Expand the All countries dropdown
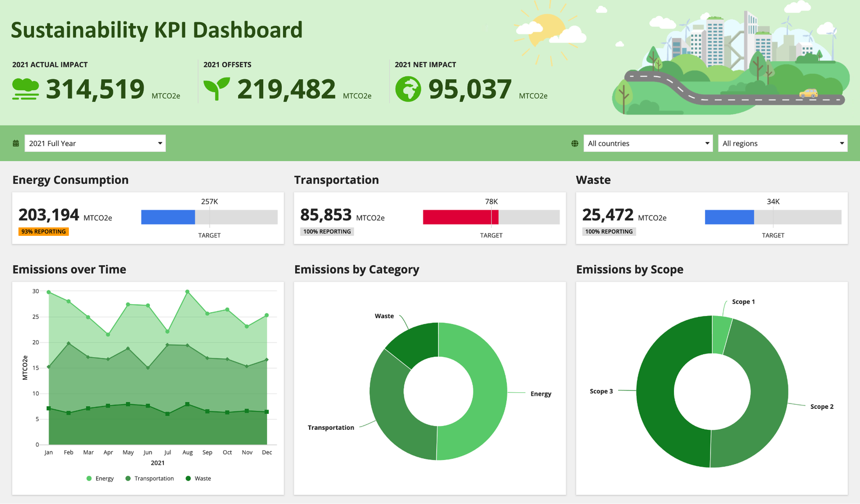Viewport: 860px width, 504px height. [648, 143]
